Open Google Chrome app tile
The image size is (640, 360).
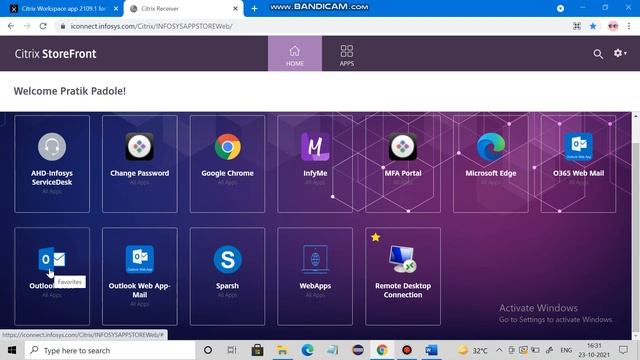point(227,164)
